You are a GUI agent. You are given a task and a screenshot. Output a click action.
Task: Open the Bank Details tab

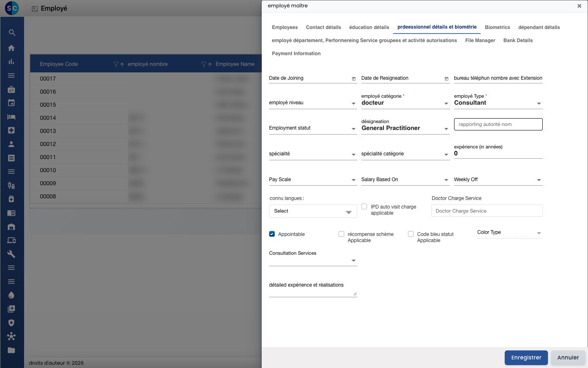(x=518, y=40)
